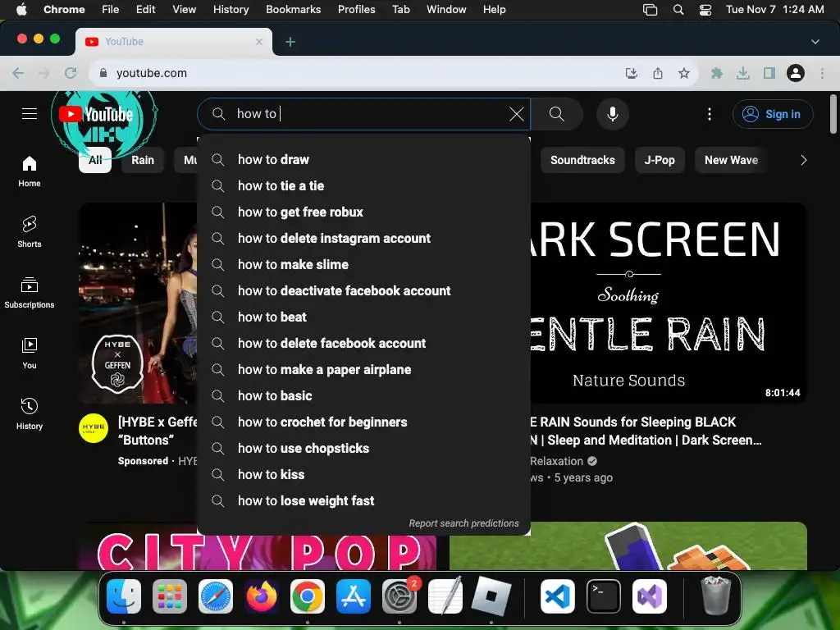The height and width of the screenshot is (630, 840).
Task: Open Terminal from the Dock
Action: (x=603, y=596)
